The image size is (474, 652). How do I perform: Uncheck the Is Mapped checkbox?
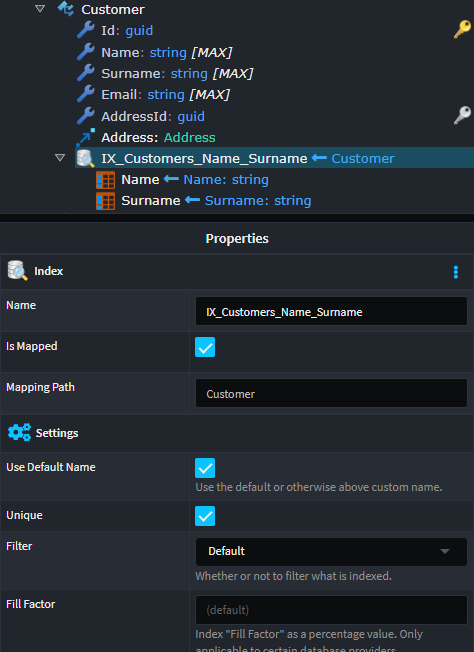tap(205, 347)
